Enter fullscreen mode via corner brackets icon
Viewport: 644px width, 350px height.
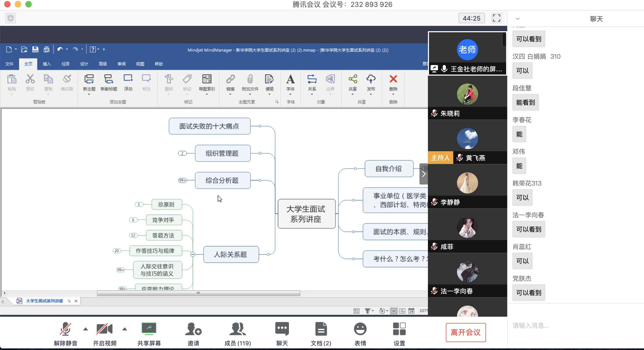click(496, 18)
